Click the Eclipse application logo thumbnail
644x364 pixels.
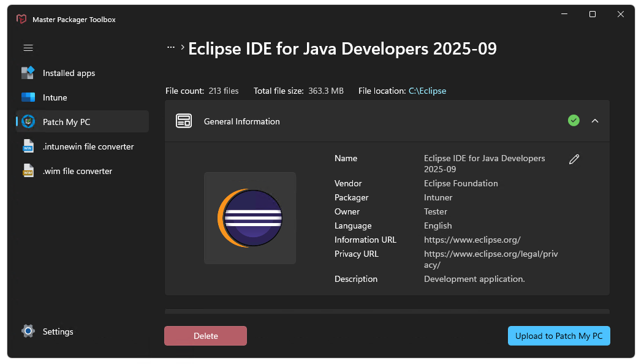point(250,218)
